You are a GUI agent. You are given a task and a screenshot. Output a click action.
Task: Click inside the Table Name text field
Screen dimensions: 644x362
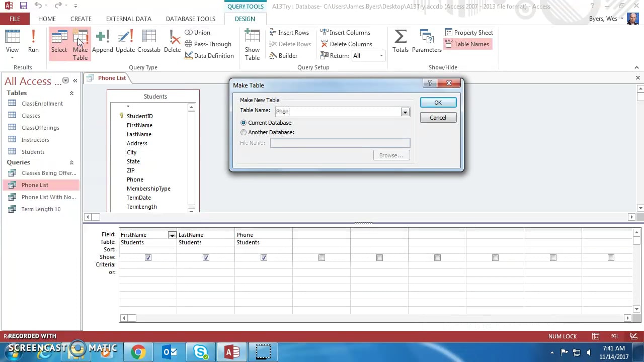click(337, 112)
